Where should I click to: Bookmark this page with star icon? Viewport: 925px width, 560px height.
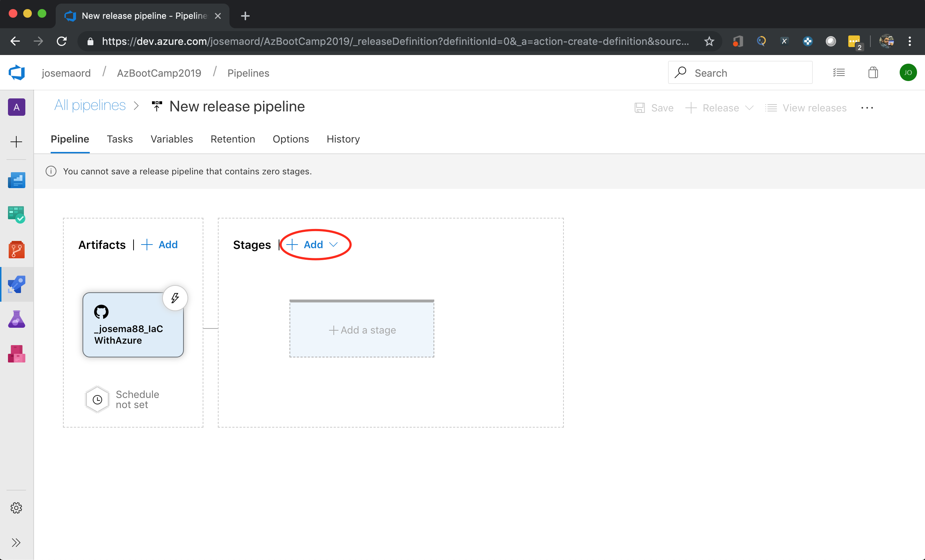pos(709,41)
